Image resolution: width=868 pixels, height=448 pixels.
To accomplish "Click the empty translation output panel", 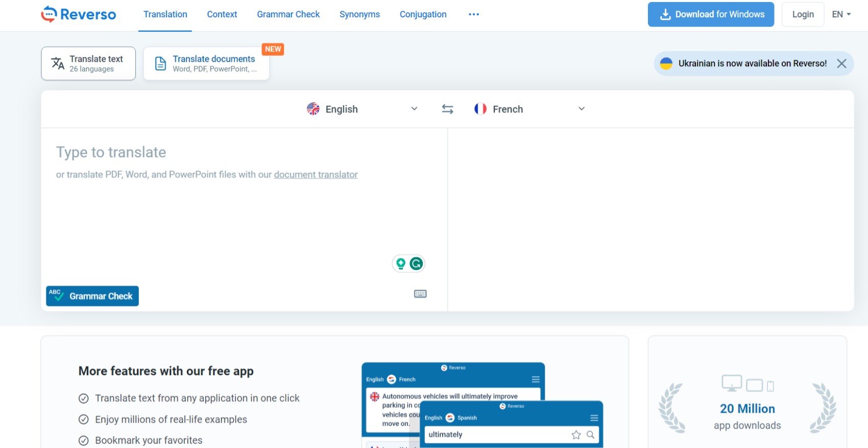I will [x=650, y=220].
